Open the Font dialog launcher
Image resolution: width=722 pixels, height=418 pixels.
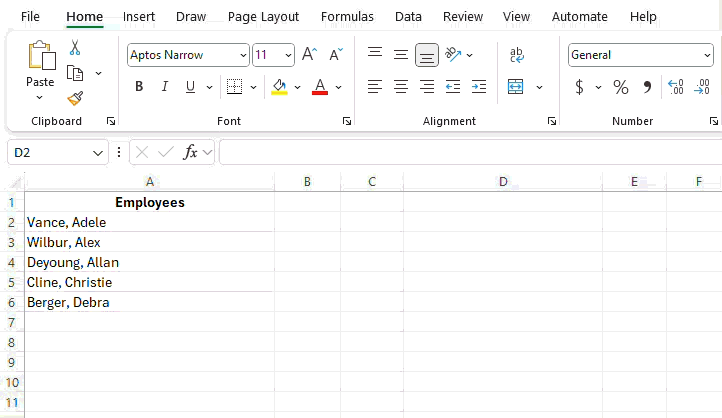coord(347,121)
